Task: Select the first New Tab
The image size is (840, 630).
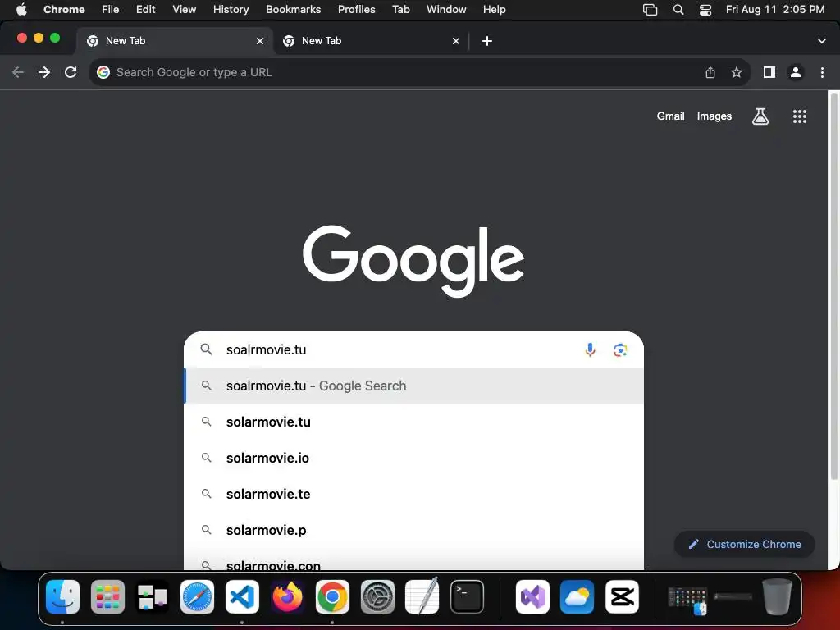Action: (x=175, y=41)
